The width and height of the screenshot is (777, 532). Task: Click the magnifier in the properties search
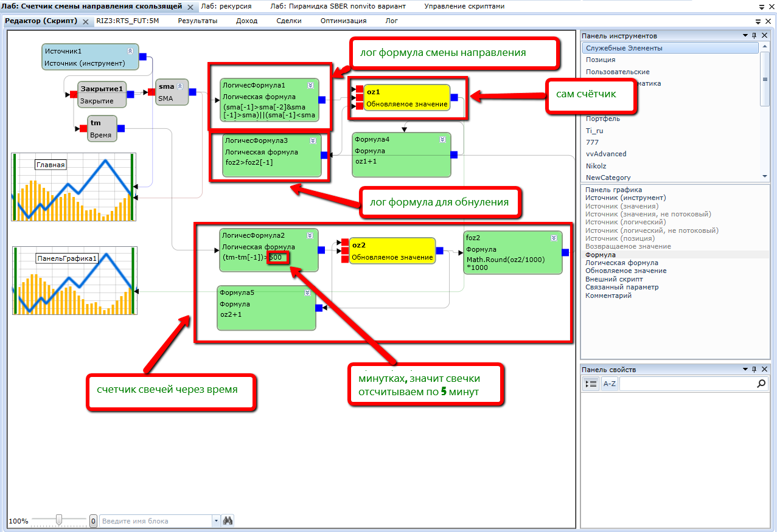(761, 384)
